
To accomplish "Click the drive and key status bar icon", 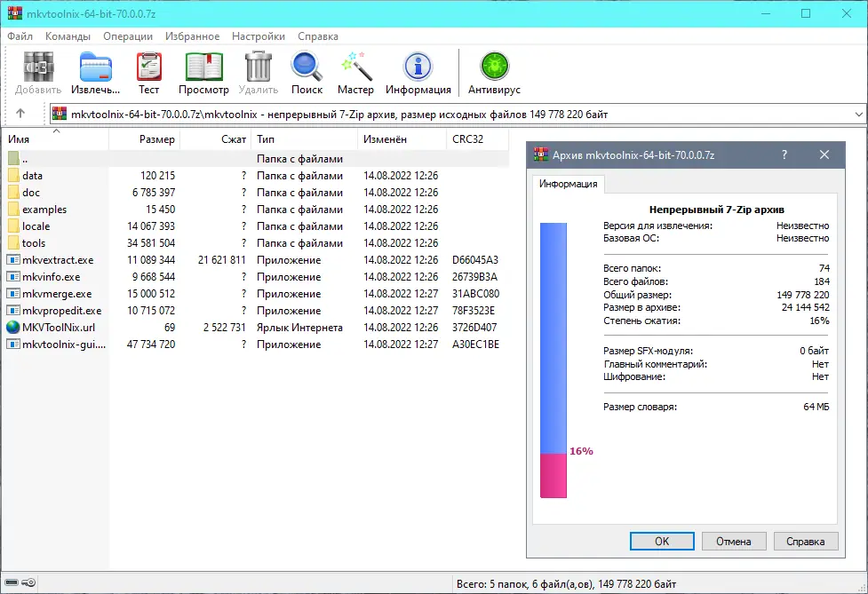I will [20, 583].
